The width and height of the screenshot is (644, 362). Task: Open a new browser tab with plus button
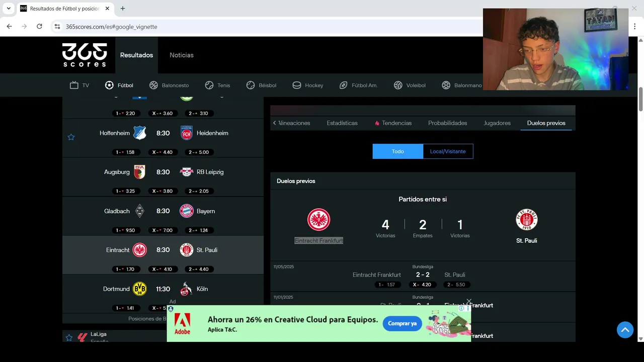(123, 9)
